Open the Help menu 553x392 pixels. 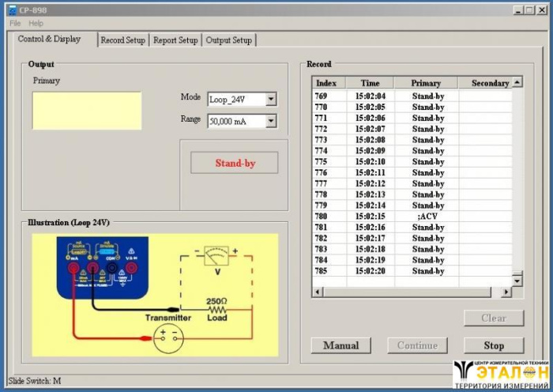point(36,24)
